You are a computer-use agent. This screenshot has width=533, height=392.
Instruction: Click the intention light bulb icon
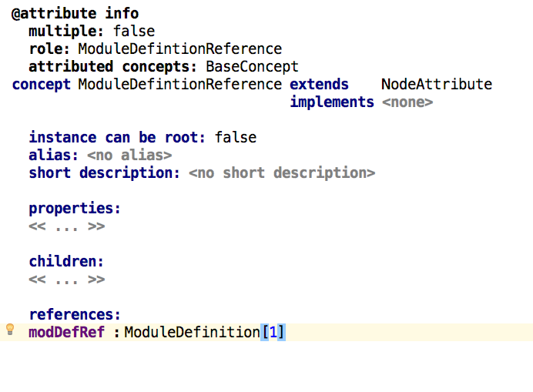pyautogui.click(x=10, y=330)
